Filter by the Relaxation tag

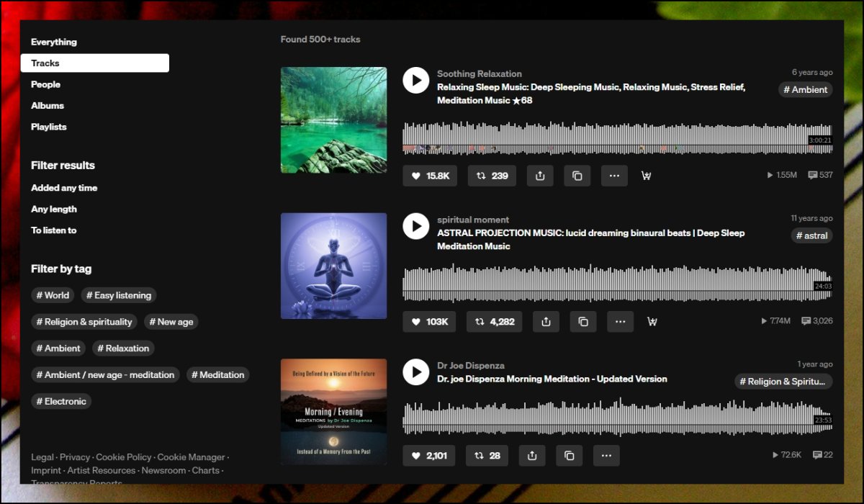[x=123, y=348]
